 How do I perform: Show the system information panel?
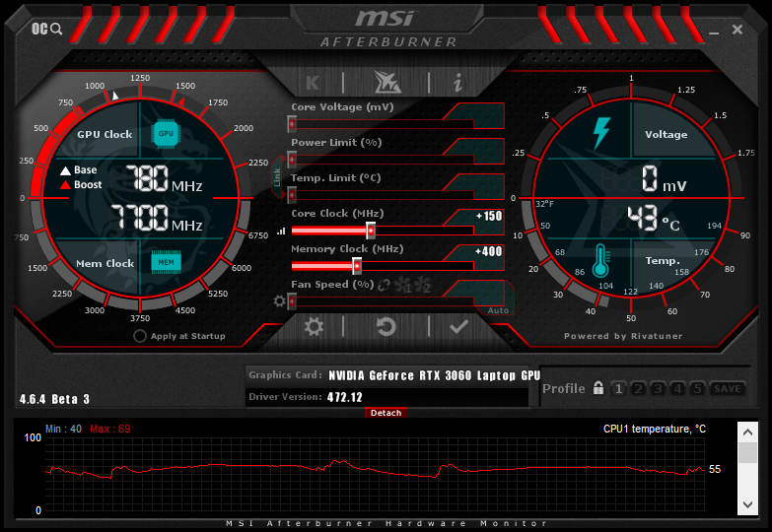click(457, 82)
